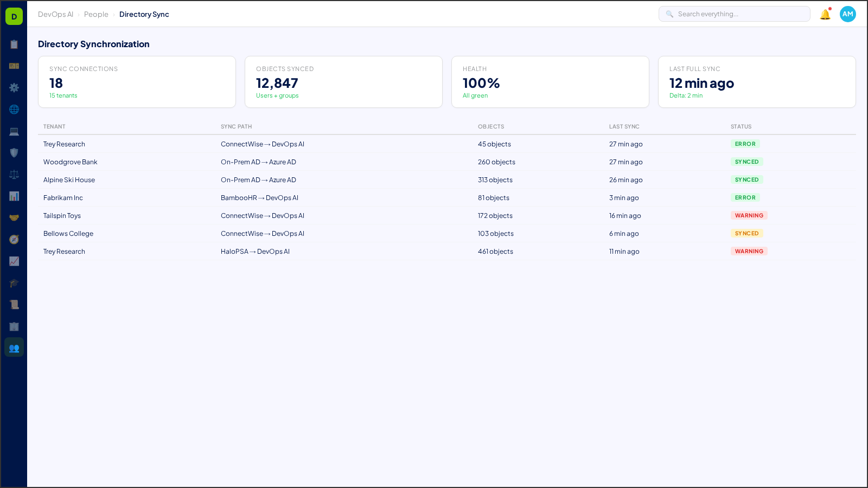Open the handshake partners icon in sidebar
Viewport: 868px width, 488px height.
point(14,217)
